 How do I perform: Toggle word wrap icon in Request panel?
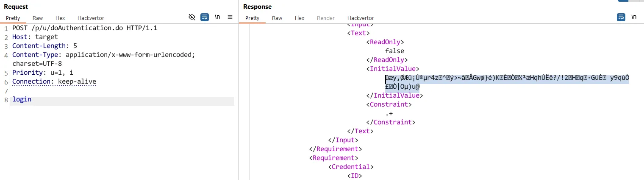coord(205,17)
